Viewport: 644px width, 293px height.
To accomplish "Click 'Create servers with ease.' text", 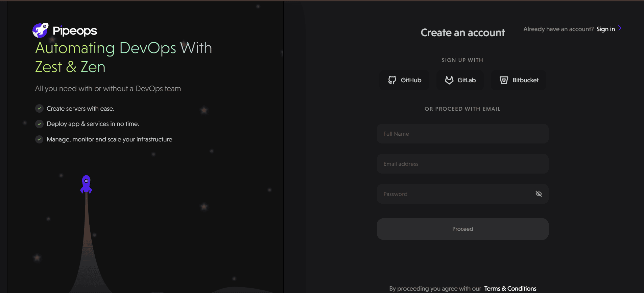I will point(80,109).
